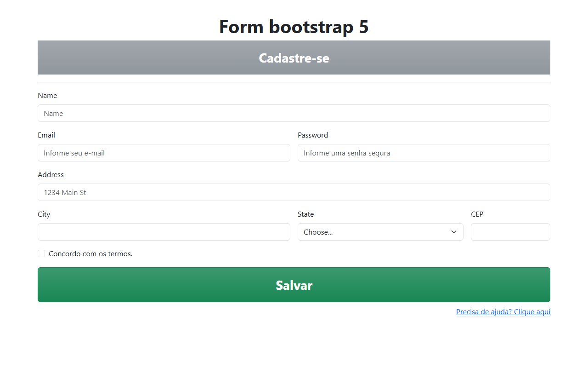Click the chevron on the State selector

pyautogui.click(x=454, y=232)
